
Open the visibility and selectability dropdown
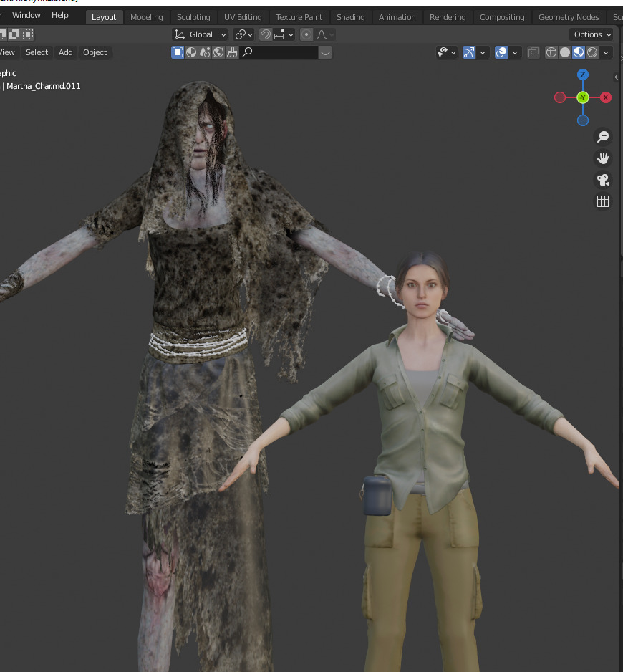[x=446, y=52]
